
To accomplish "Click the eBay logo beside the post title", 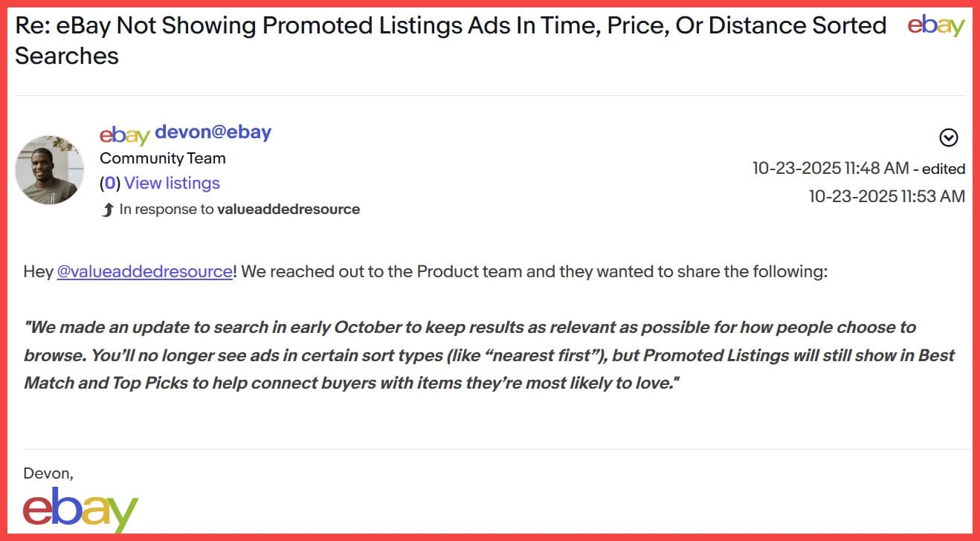I will tap(936, 26).
